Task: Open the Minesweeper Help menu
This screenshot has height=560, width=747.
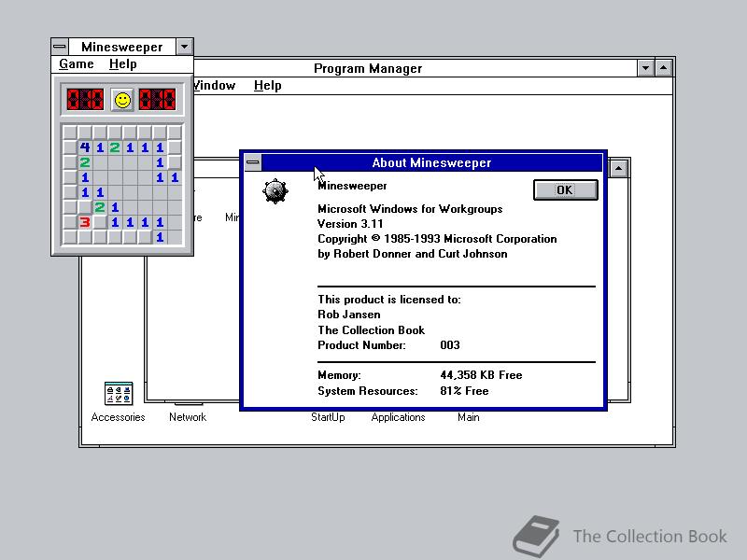Action: click(x=123, y=63)
